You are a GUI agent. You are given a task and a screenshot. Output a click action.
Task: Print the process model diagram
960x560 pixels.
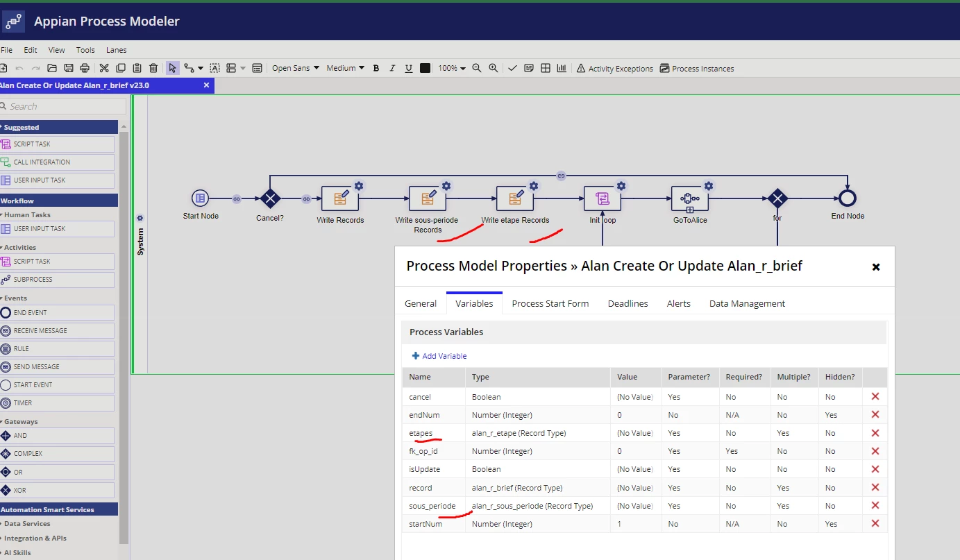[85, 68]
